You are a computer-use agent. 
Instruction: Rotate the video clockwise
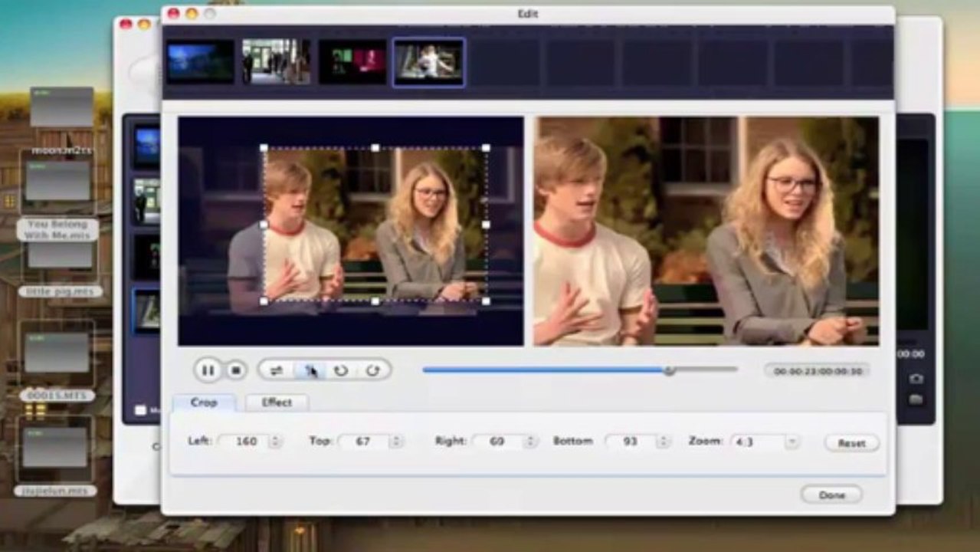pos(372,370)
